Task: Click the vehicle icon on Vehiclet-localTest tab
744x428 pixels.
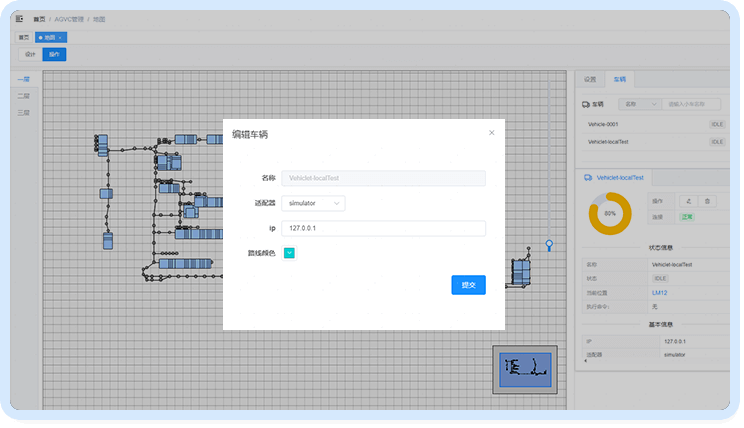Action: (x=588, y=176)
